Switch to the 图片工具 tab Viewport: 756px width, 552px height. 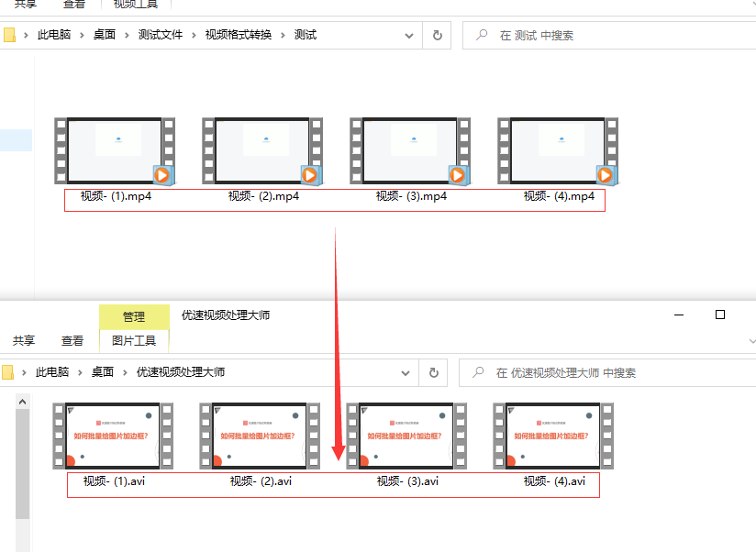(134, 340)
